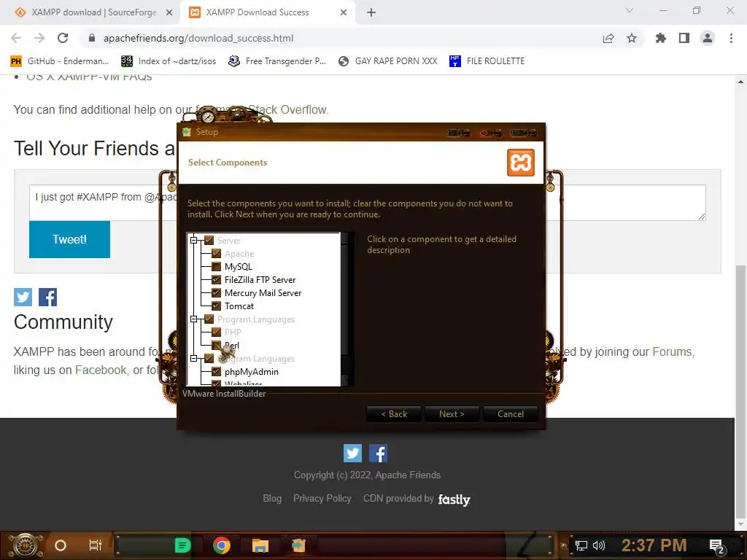Image resolution: width=747 pixels, height=560 pixels.
Task: Open Index of ~dartz/isos bookmark
Action: point(169,61)
